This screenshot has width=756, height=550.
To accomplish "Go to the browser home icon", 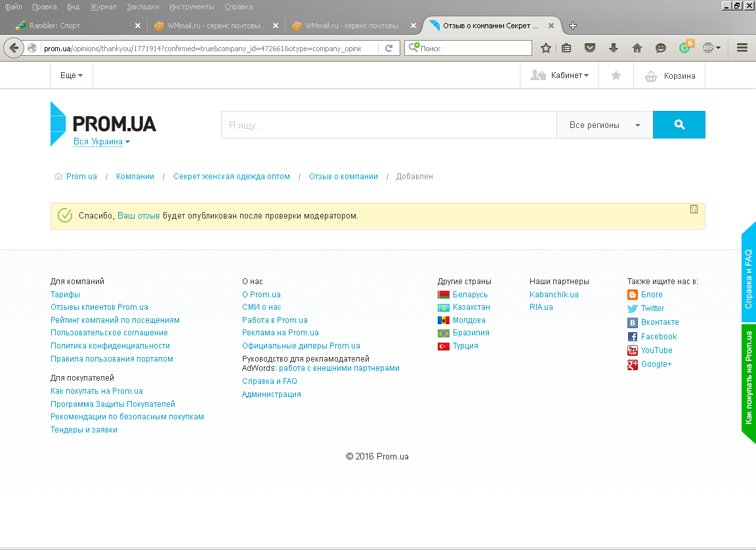I will coord(637,48).
